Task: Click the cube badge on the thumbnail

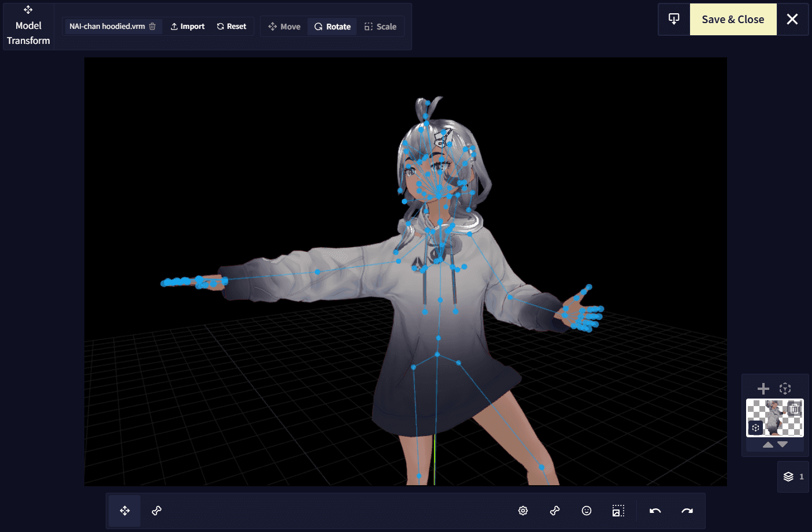Action: [755, 427]
